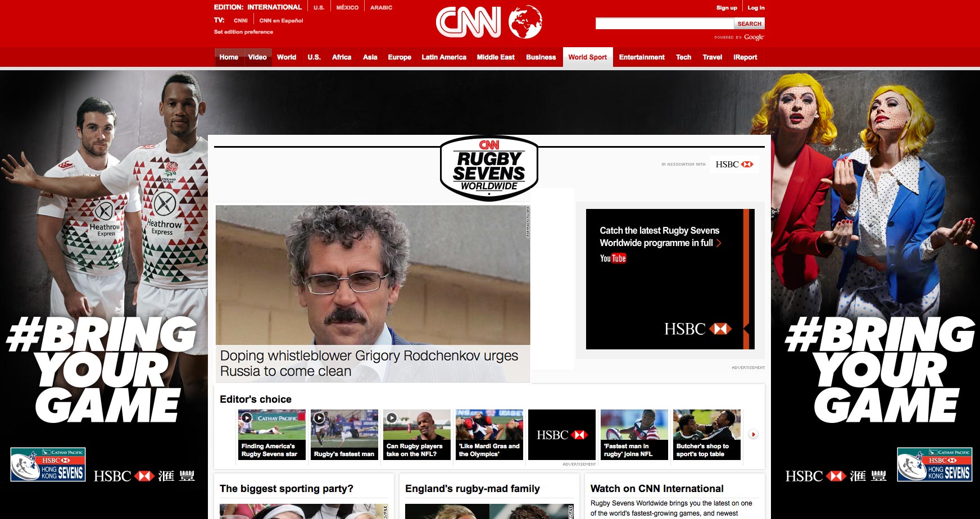Focus the search input field
The image size is (980, 519).
click(665, 24)
